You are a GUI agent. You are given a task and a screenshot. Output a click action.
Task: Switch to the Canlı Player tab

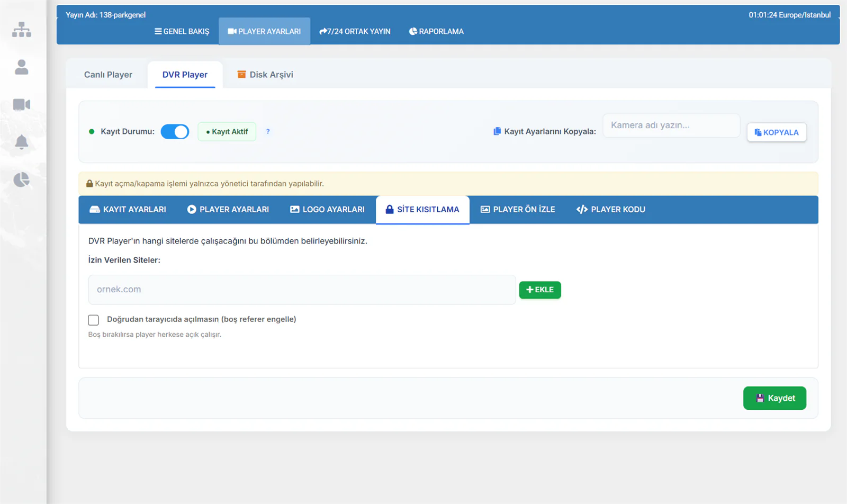coord(108,75)
